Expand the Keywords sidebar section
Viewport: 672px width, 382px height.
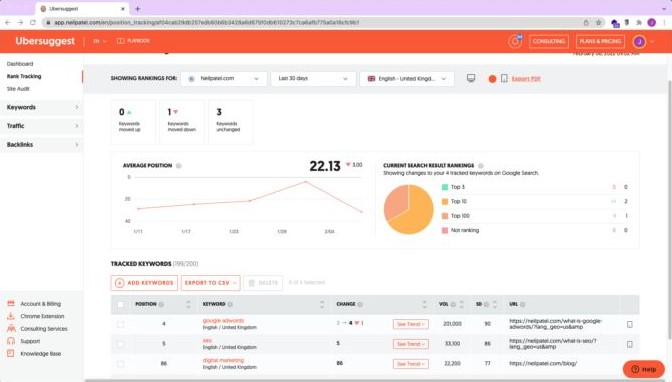(42, 107)
